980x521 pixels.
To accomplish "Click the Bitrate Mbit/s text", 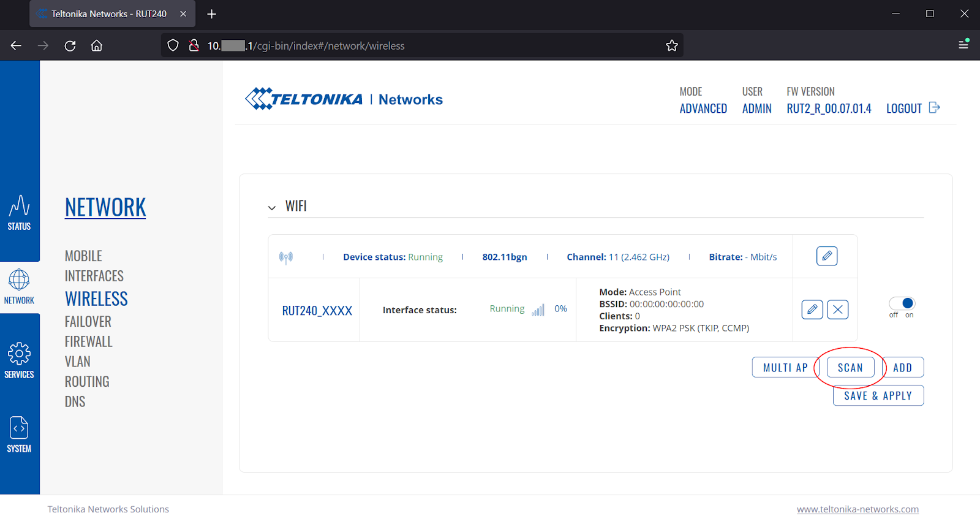I will pos(743,257).
